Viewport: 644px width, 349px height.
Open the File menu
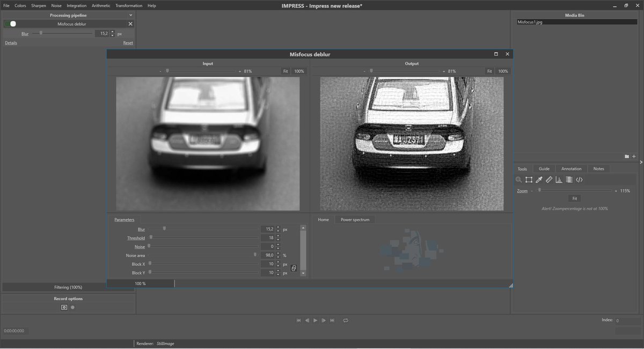[6, 5]
